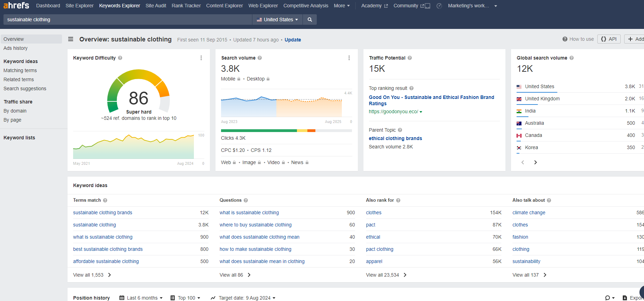Image resolution: width=644 pixels, height=301 pixels.
Task: Click the Clicks distribution color bar
Action: click(x=286, y=131)
